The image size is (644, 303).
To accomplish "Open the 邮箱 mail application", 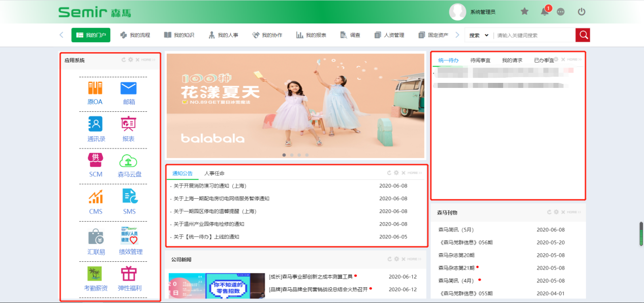I will [129, 93].
